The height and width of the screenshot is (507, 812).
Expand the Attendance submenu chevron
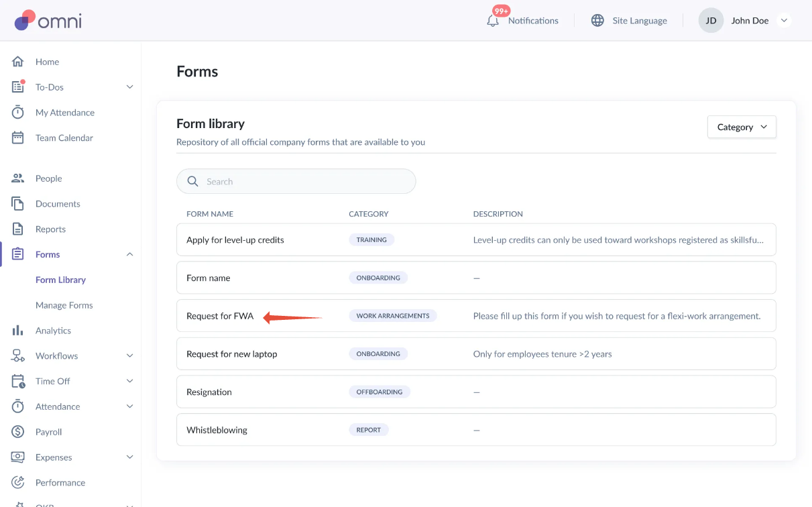(x=130, y=406)
